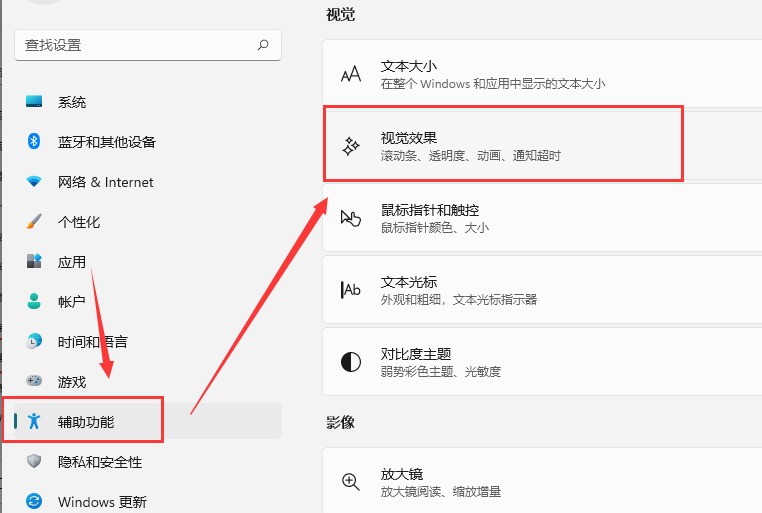Click the search magnifier icon
This screenshot has width=762, height=513.
[263, 45]
